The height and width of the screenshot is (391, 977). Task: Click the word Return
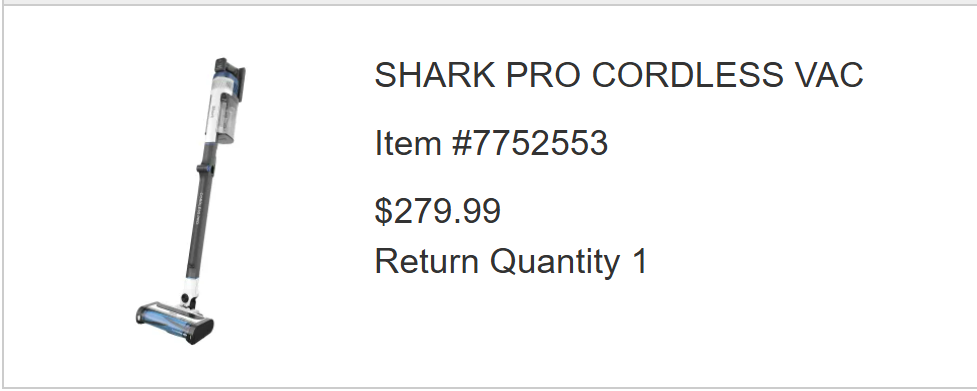point(427,261)
